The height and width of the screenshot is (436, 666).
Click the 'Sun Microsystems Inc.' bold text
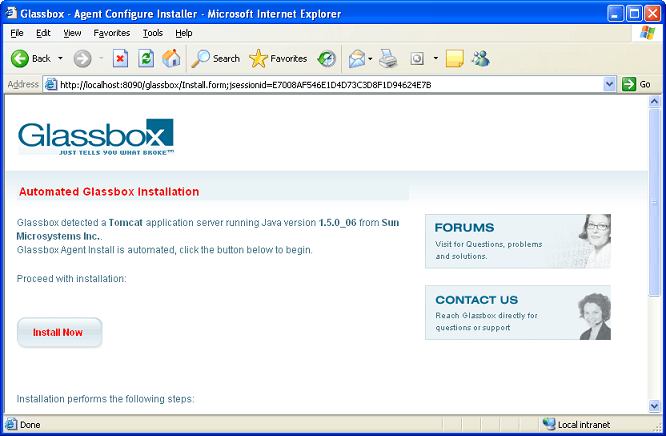click(208, 229)
